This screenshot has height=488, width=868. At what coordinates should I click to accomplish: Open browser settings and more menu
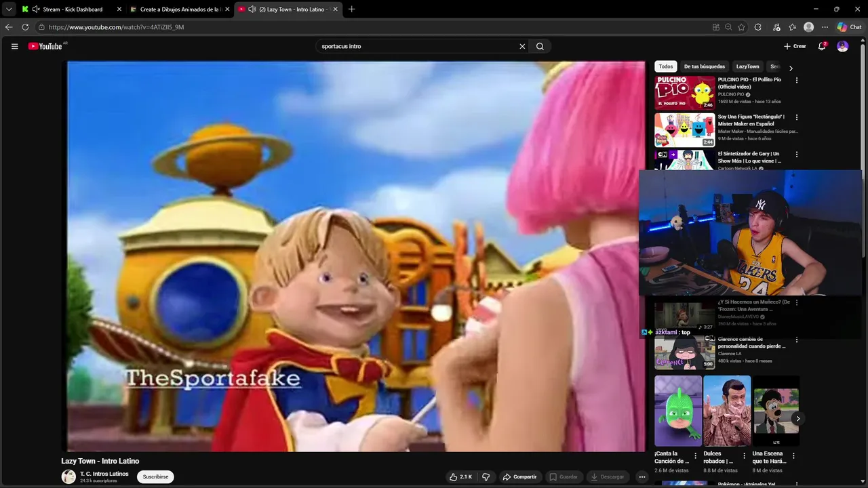[x=825, y=27]
